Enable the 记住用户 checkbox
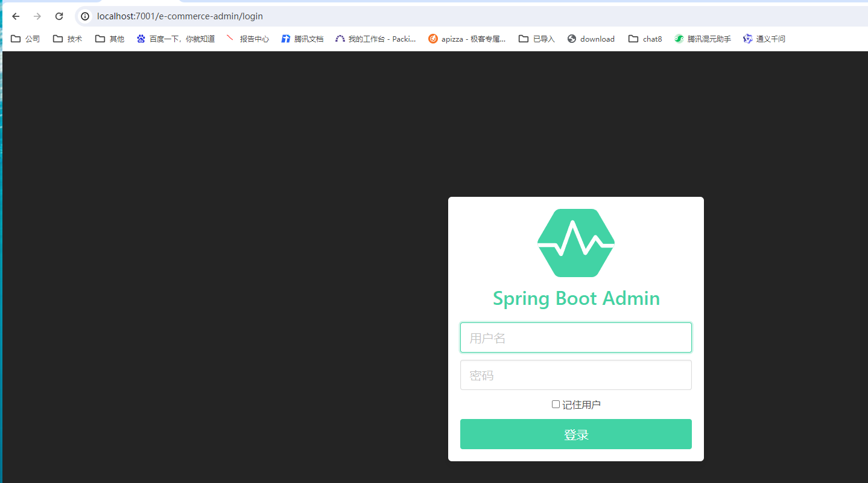This screenshot has width=868, height=483. pyautogui.click(x=555, y=404)
